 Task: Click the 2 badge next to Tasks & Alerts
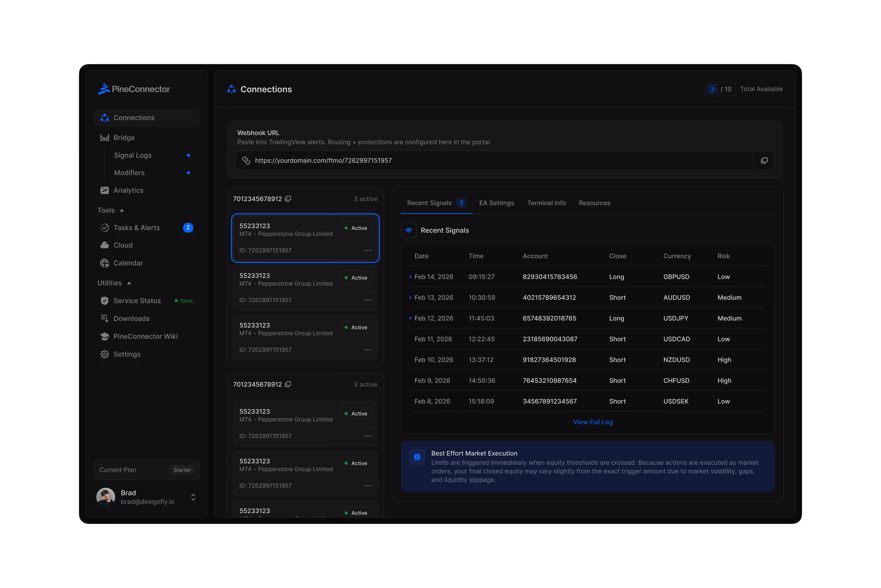point(188,228)
